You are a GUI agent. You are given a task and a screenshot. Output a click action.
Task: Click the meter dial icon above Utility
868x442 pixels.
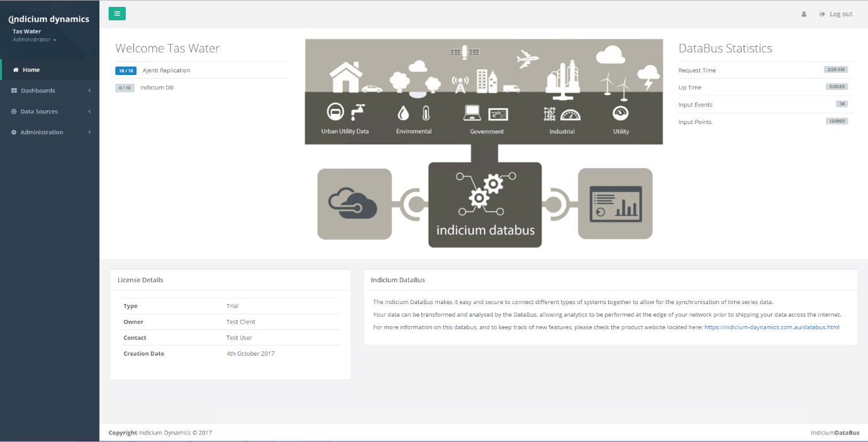coord(621,113)
